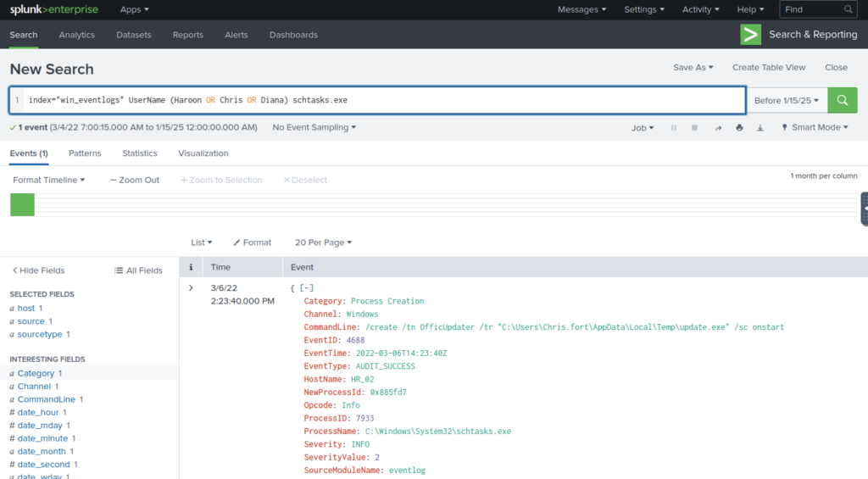Click ProcessName value schtasks.exe path
868x479 pixels.
[x=438, y=432]
